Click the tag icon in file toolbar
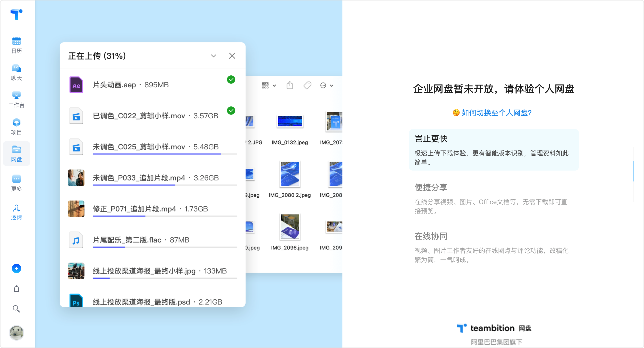This screenshot has width=644, height=348. 307,85
